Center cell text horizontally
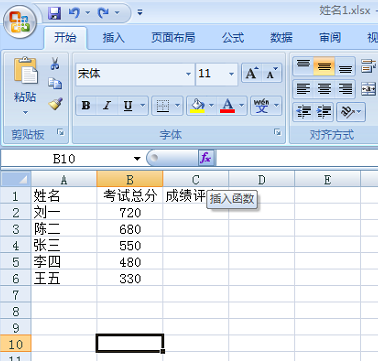This screenshot has width=378, height=361. coord(324,89)
